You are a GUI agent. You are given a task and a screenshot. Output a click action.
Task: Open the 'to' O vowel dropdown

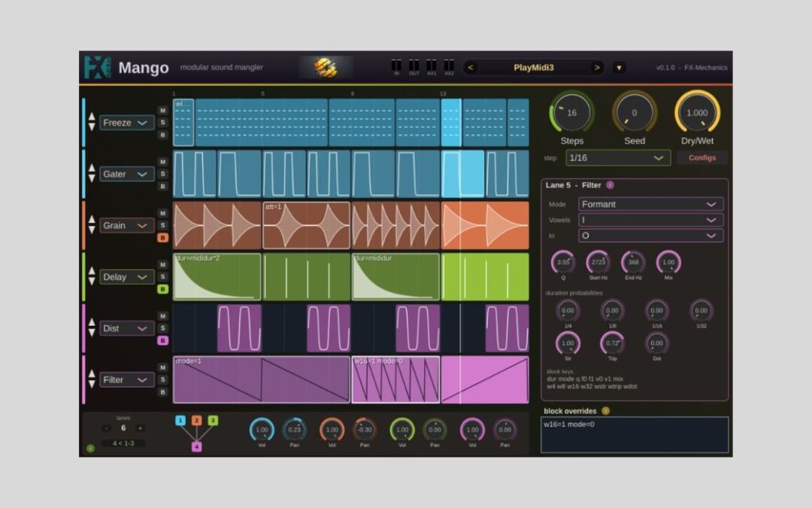[650, 236]
